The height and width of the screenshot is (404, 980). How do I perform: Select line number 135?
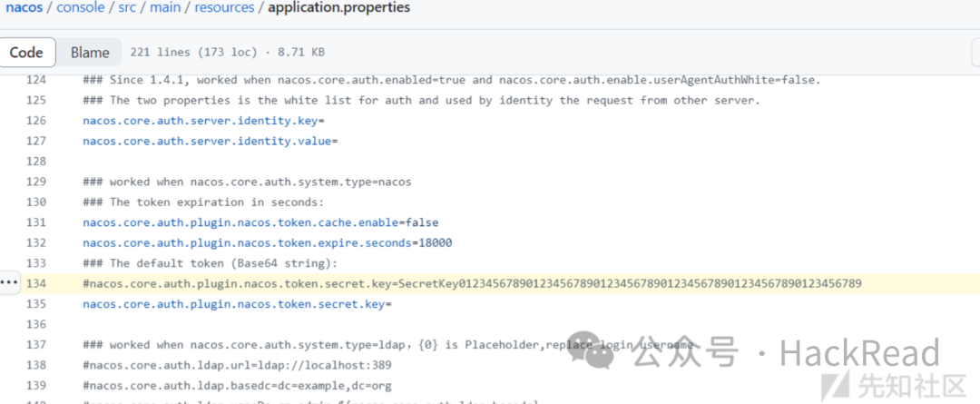click(x=35, y=304)
